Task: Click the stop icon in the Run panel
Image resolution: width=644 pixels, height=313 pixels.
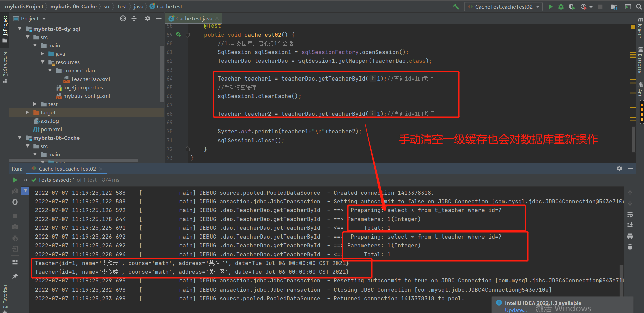Action: 15,216
